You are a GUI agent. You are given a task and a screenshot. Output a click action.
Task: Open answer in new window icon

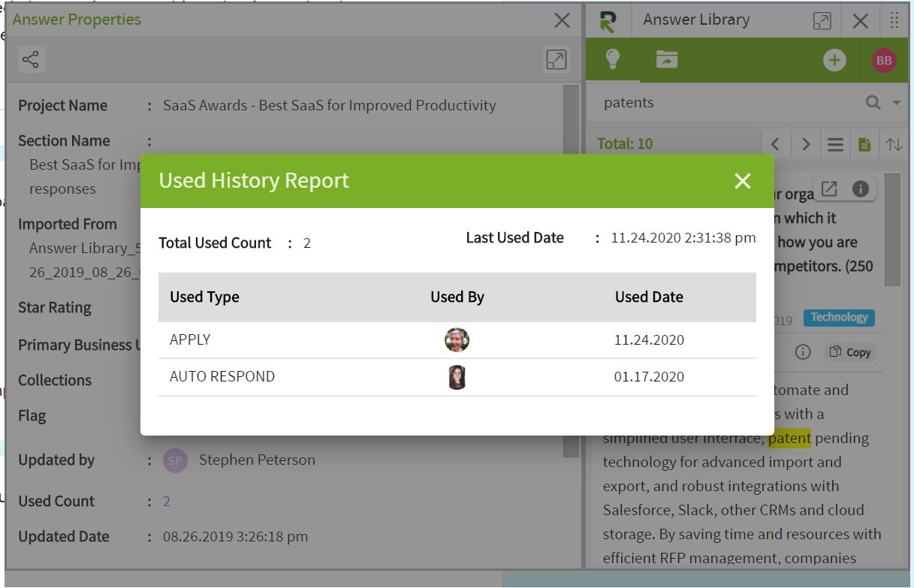click(828, 189)
